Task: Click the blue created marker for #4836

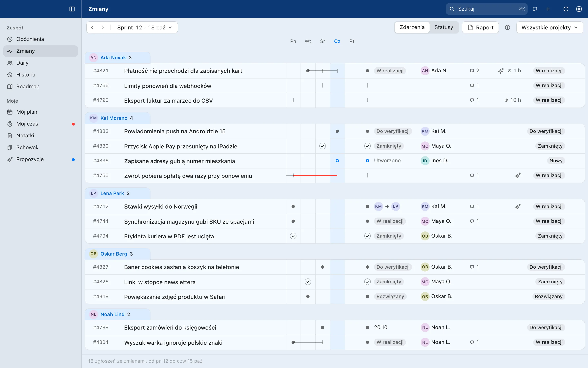Action: (337, 161)
